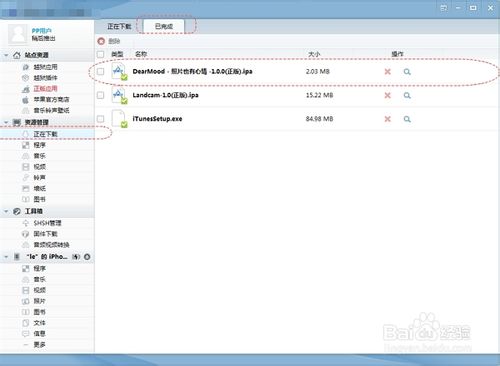The width and height of the screenshot is (500, 366).
Task: Open 音乐 under the iPhone device
Action: 39,279
